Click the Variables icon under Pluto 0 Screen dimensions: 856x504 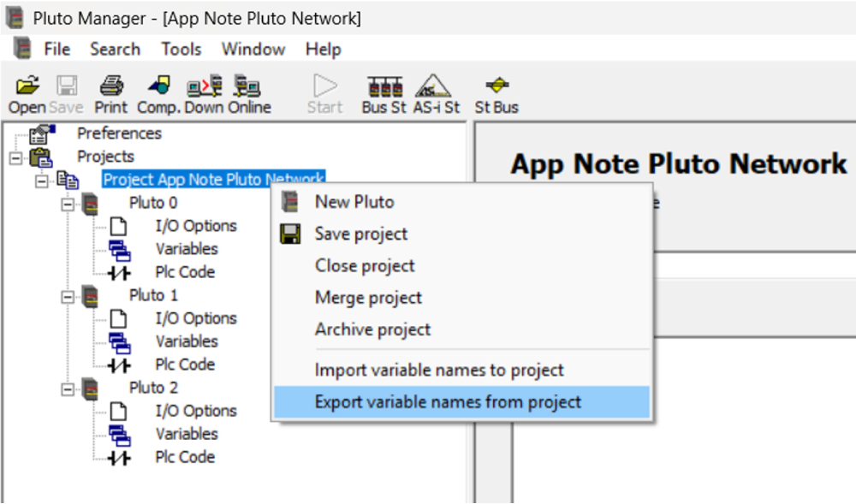point(120,250)
